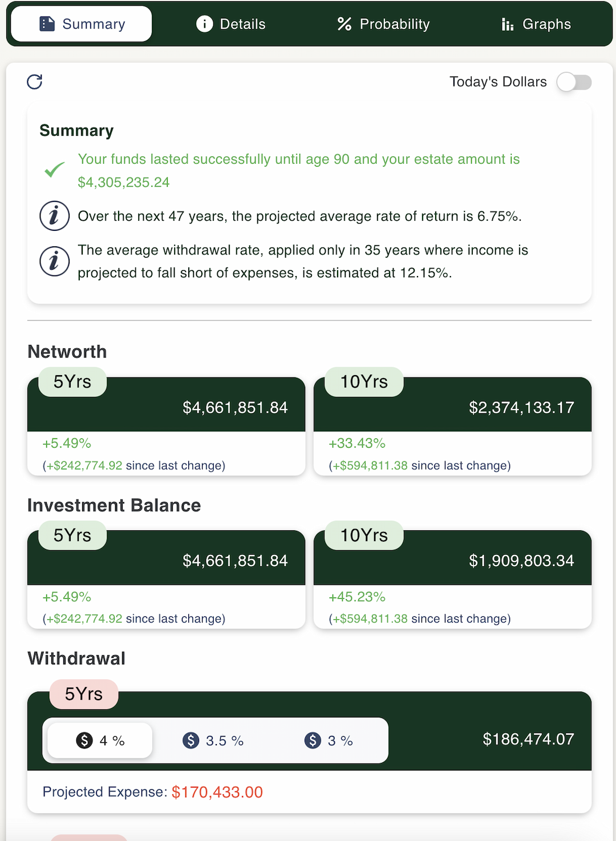Click the Networth 10Yrs badge

(x=364, y=381)
